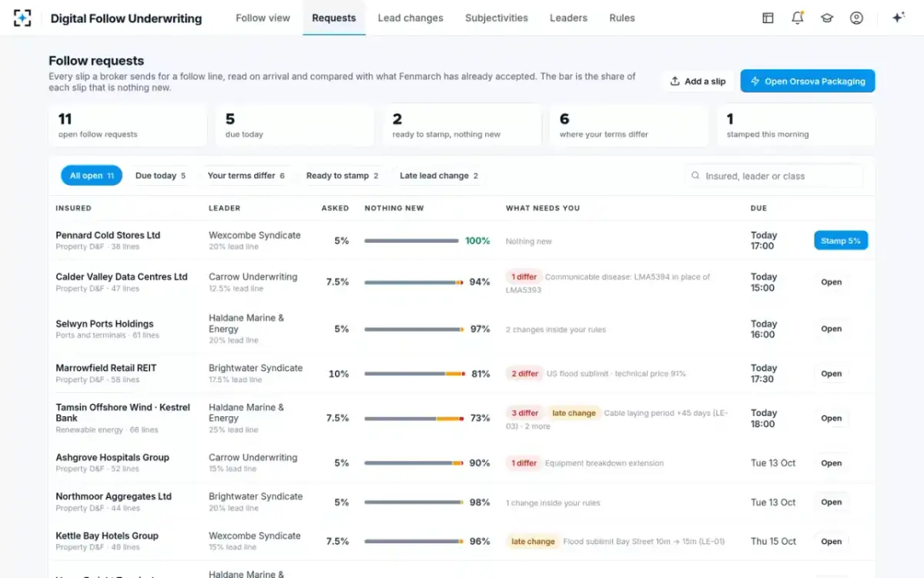The image size is (924, 578).
Task: Click the 1 differ badge for Calder Valley
Action: pyautogui.click(x=524, y=277)
